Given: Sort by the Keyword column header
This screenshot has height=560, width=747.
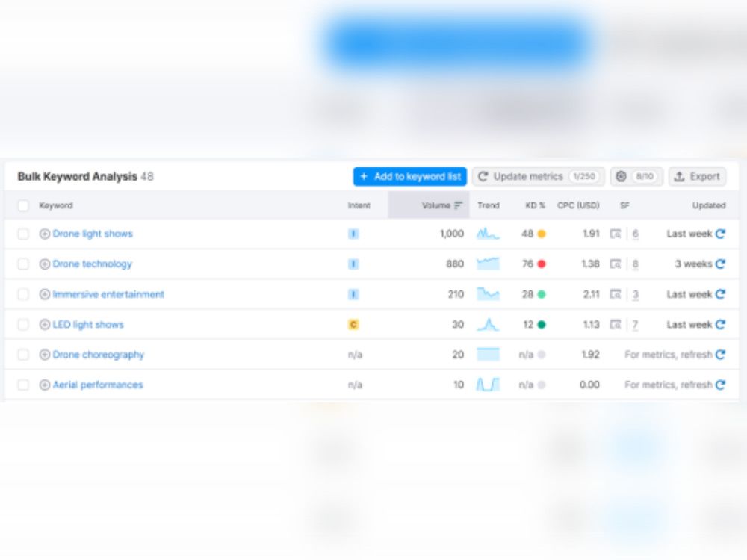Looking at the screenshot, I should pyautogui.click(x=56, y=205).
